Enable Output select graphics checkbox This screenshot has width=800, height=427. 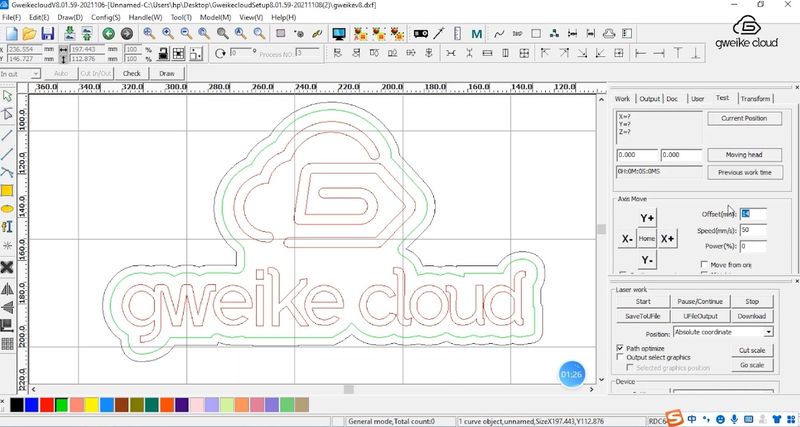point(620,356)
